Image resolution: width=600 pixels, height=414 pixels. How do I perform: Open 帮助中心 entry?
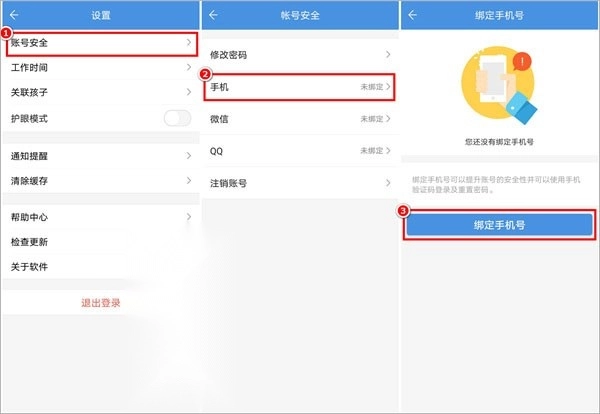tap(100, 217)
